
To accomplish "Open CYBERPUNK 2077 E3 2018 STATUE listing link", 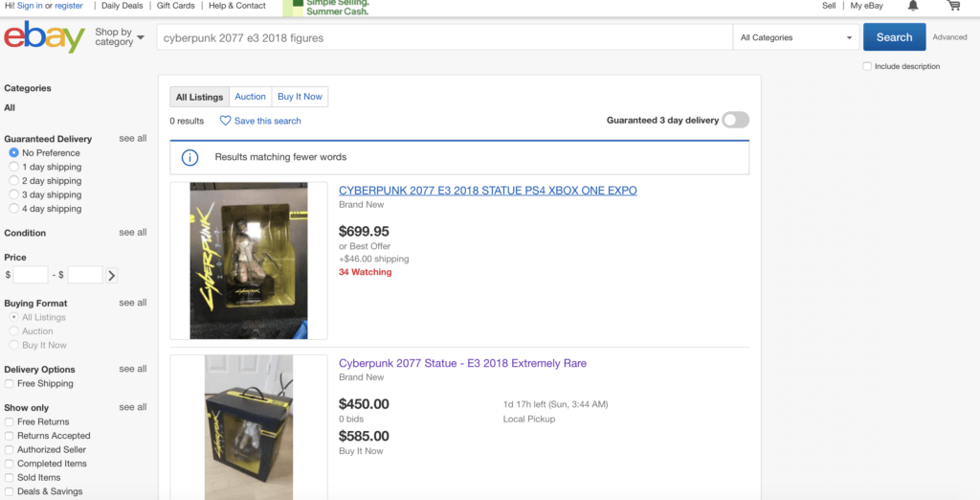I will pyautogui.click(x=488, y=191).
